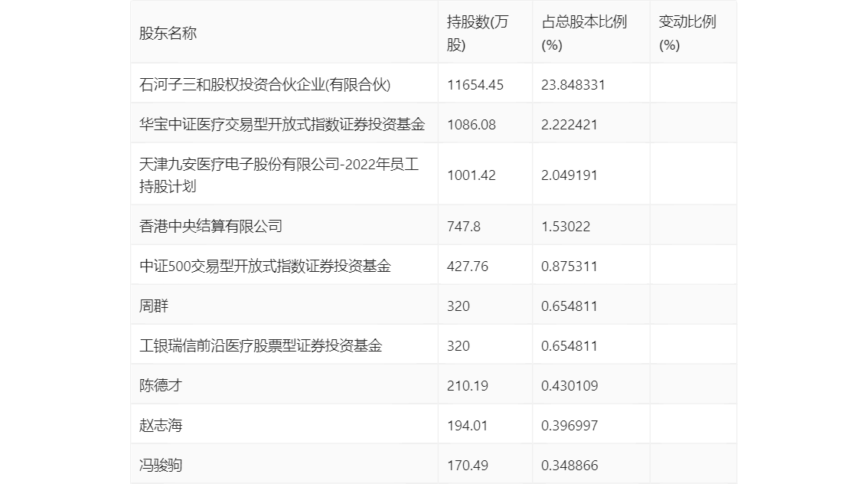Viewport: 868px width, 484px height.
Task: Select the share count 1086.08
Action: tap(471, 125)
